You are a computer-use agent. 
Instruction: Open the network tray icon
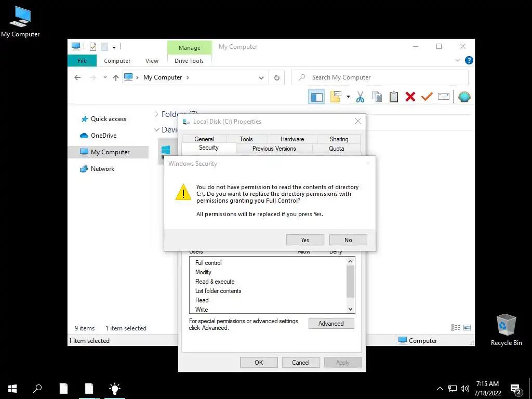(x=453, y=389)
